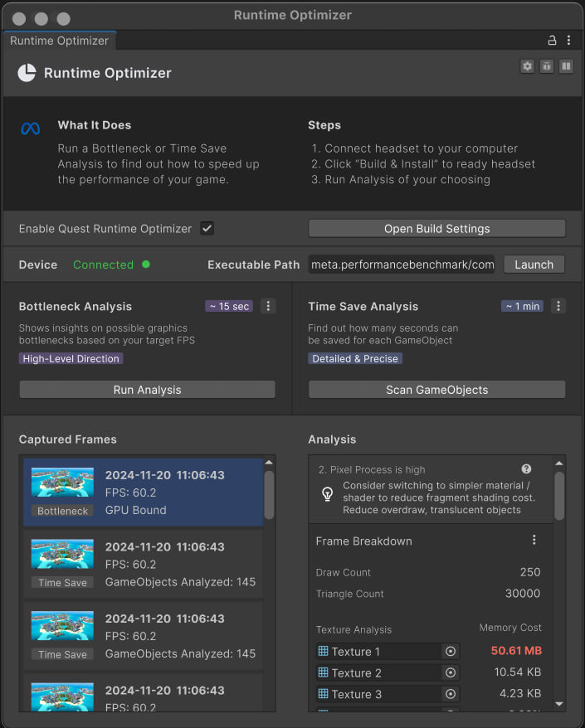Toggle Enable Quest Runtime Optimizer checkbox
585x728 pixels.
[207, 228]
